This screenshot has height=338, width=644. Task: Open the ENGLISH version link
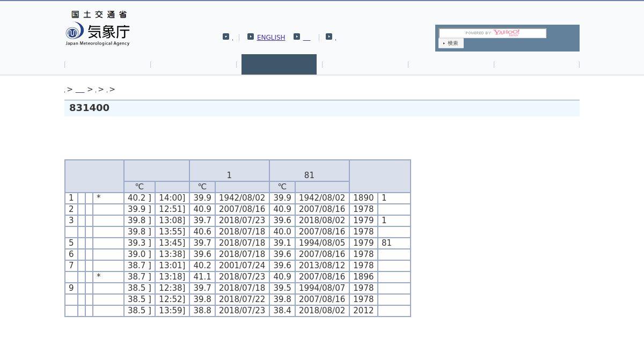click(x=271, y=37)
